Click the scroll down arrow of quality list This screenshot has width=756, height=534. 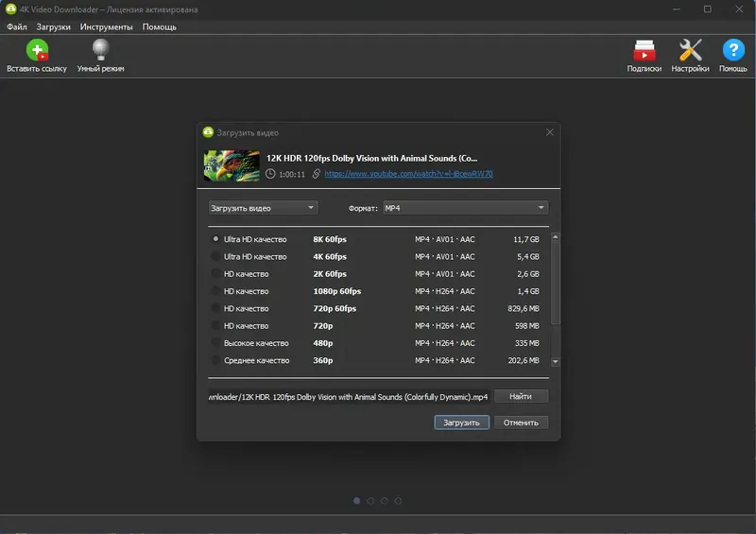point(556,361)
